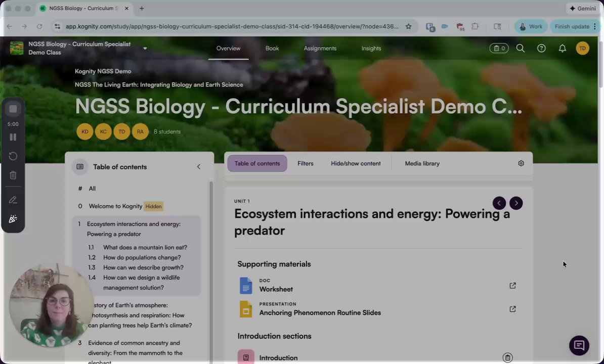This screenshot has height=364, width=604.
Task: Click the Table of contents list icon
Action: click(x=80, y=167)
